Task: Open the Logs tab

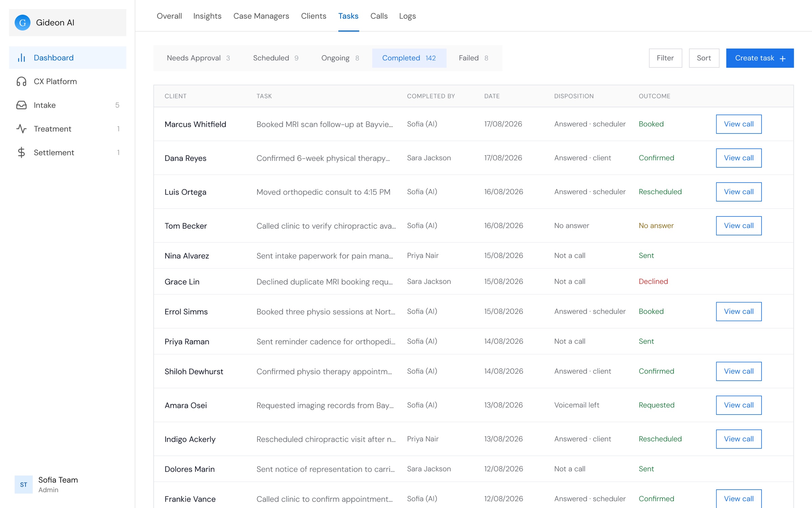Action: [x=407, y=16]
